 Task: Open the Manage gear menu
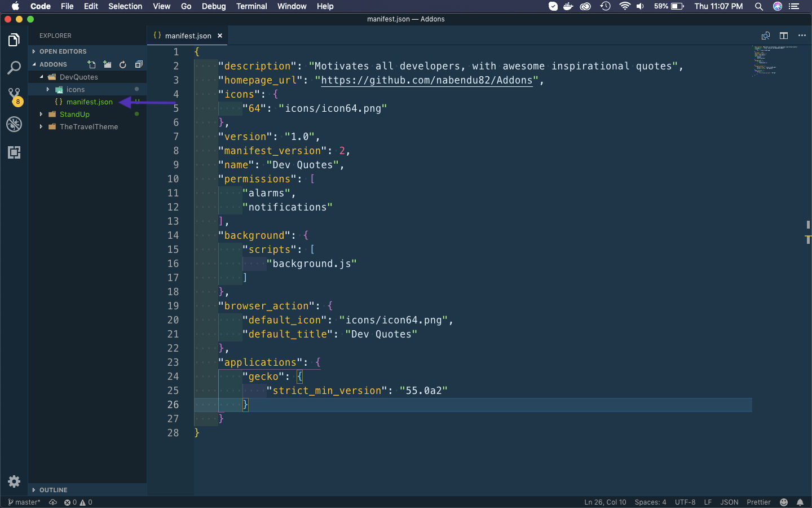point(14,481)
